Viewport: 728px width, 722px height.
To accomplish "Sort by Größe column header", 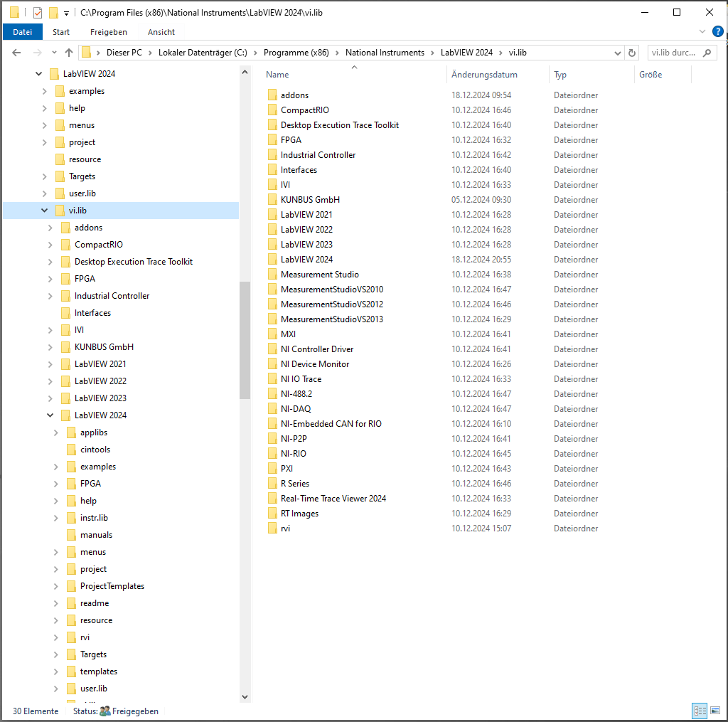I will click(x=651, y=75).
